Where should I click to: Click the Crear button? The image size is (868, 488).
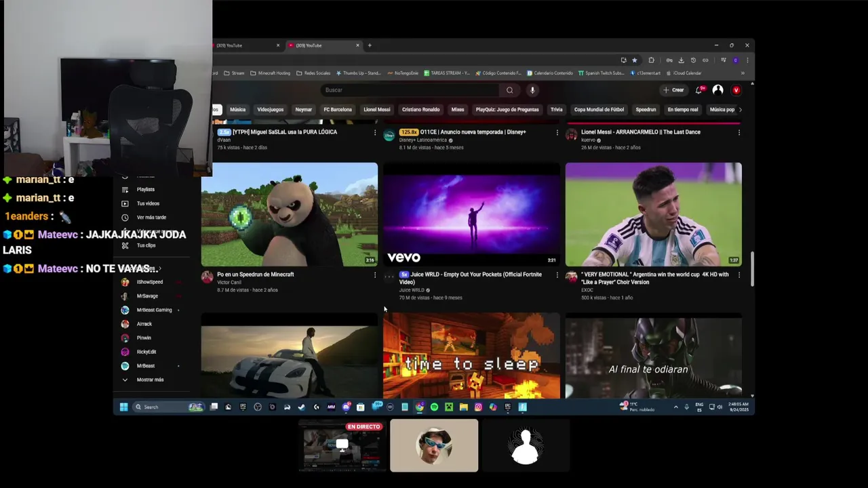pyautogui.click(x=673, y=90)
